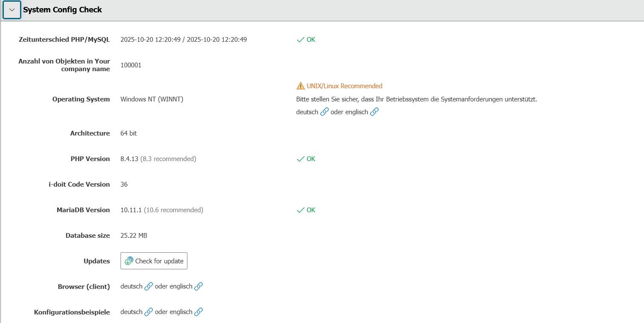Collapse the System Config Check section

(12, 10)
